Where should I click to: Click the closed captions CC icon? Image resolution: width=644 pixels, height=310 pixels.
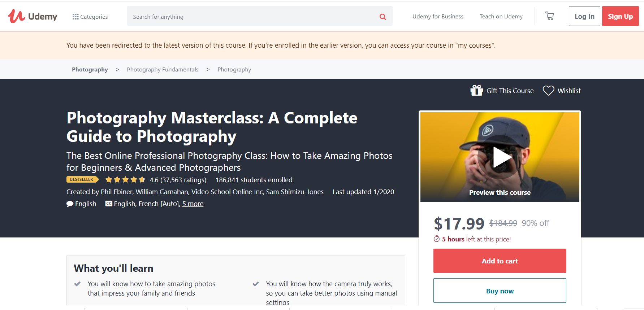coord(109,204)
